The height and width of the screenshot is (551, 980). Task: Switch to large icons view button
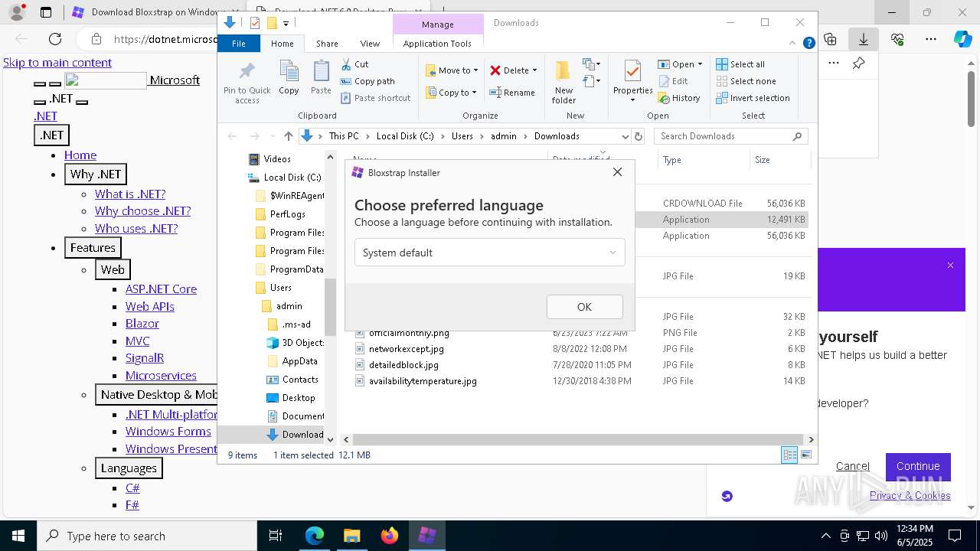coord(805,455)
